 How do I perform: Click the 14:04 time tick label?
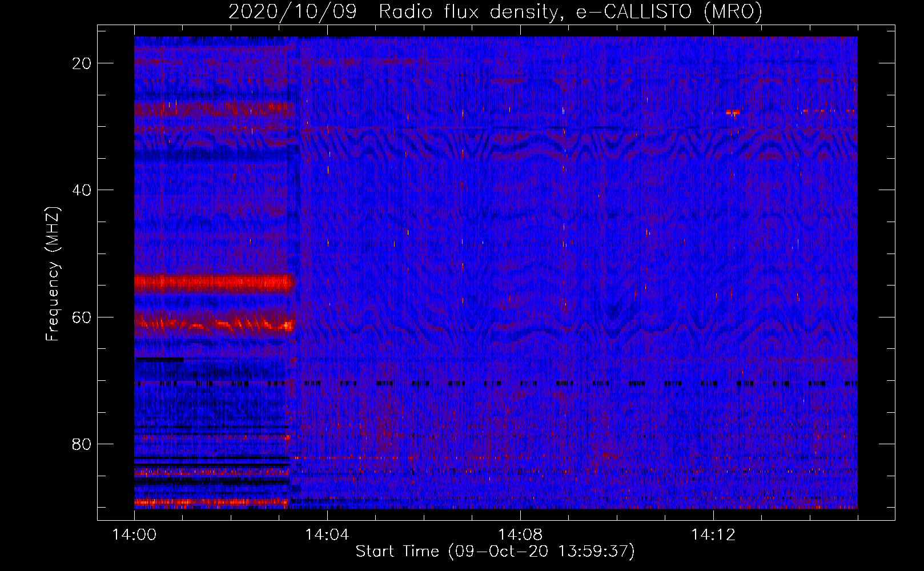coord(327,535)
